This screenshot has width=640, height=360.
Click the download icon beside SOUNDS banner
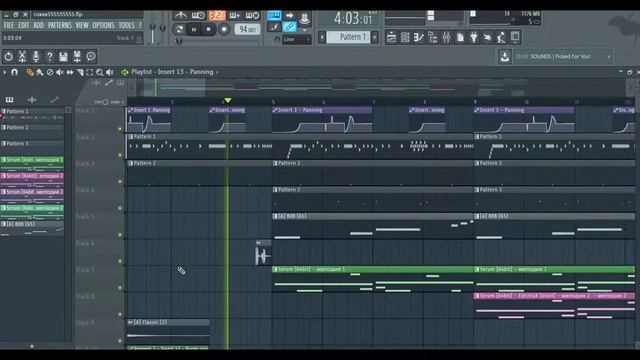tap(505, 56)
